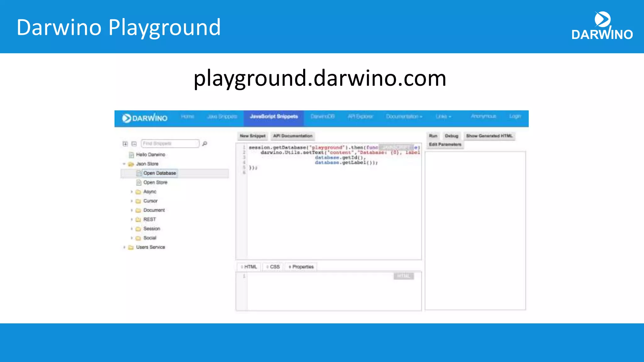Run the current snippet

433,136
